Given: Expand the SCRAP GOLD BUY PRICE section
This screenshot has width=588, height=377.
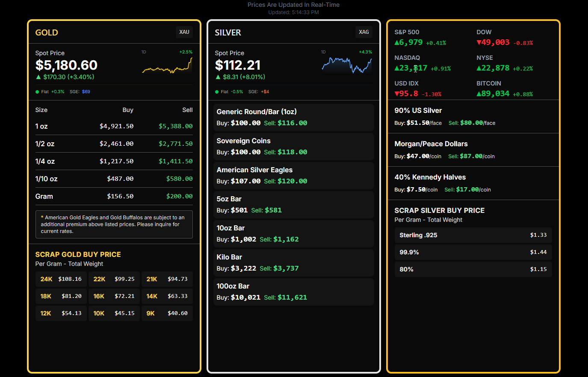Looking at the screenshot, I should 78,254.
